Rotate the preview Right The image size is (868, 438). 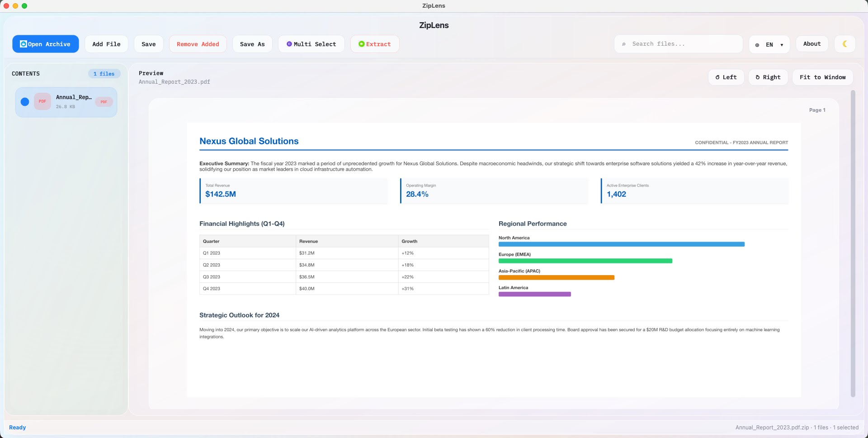pos(768,77)
